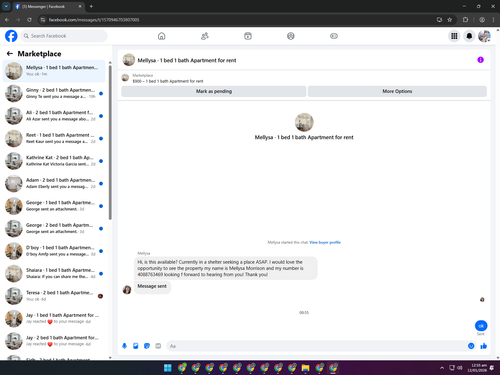The height and width of the screenshot is (375, 500).
Task: Mark the listing as pending
Action: tap(214, 91)
